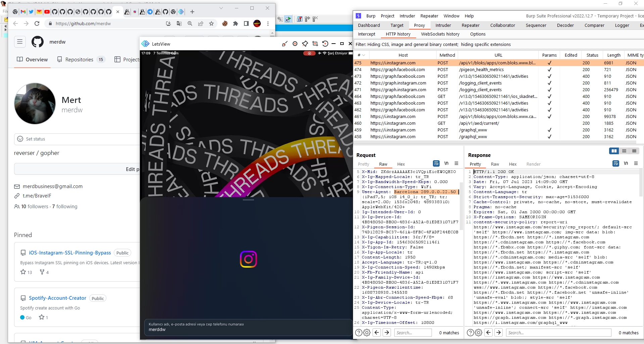Open iOS-Instagram-SSL-Pinning-Bypass repository link

(70, 252)
